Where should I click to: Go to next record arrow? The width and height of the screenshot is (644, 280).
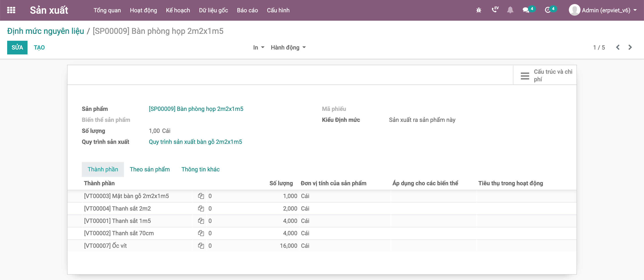(630, 47)
